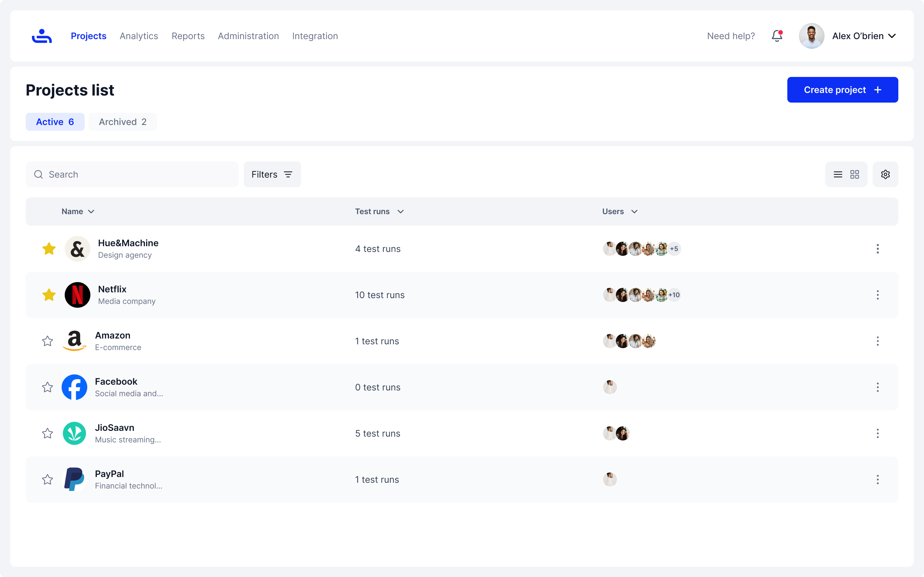Open the Netflix row's three-dot menu
Image resolution: width=924 pixels, height=577 pixels.
[x=877, y=295]
